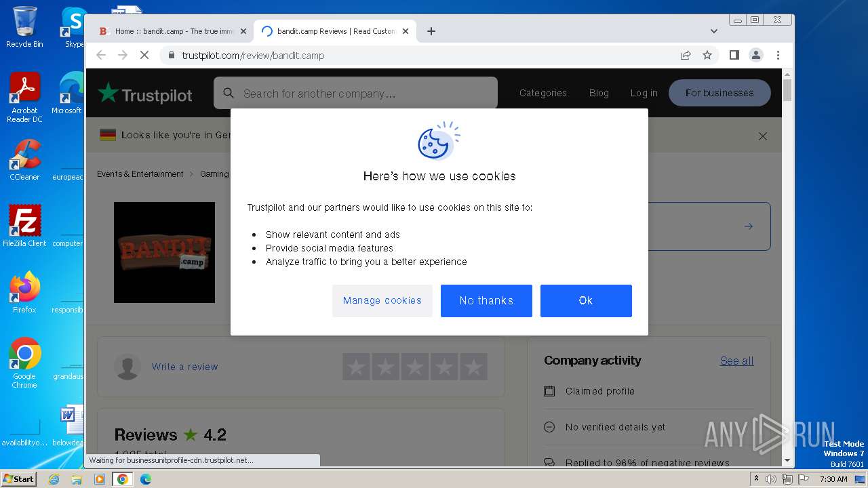868x488 pixels.
Task: Decline cookies with No thanks button
Action: (486, 300)
